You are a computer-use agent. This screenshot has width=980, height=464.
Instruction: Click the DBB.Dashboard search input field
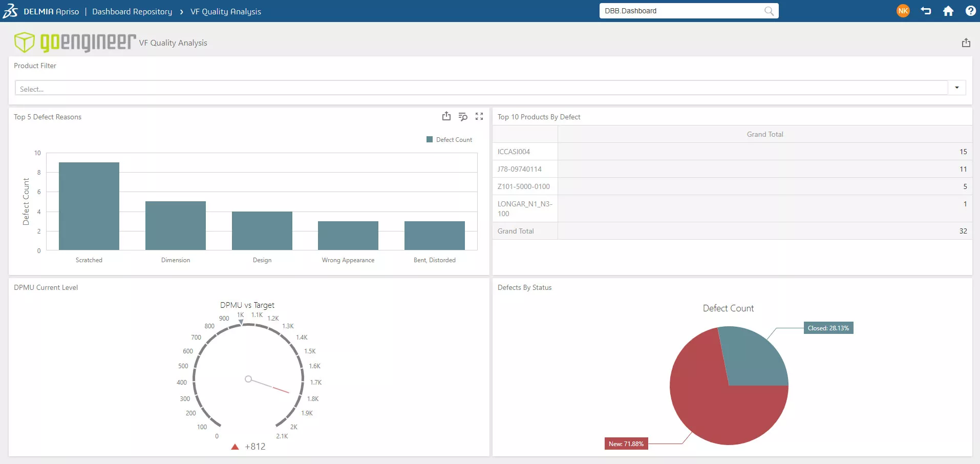[681, 11]
